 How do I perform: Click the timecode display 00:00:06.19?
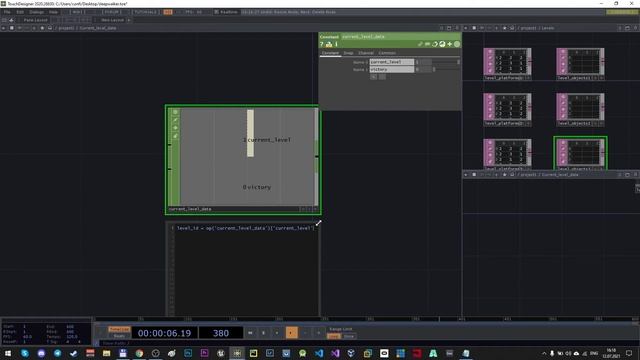pos(164,333)
